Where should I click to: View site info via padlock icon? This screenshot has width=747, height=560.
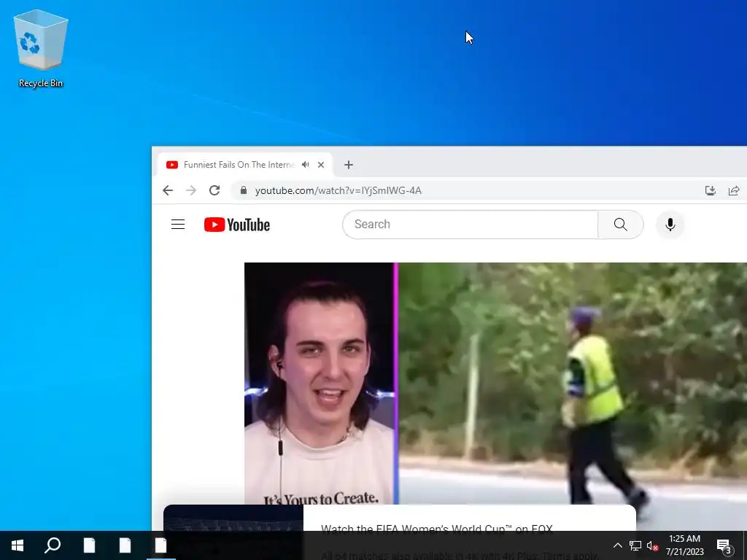click(244, 190)
